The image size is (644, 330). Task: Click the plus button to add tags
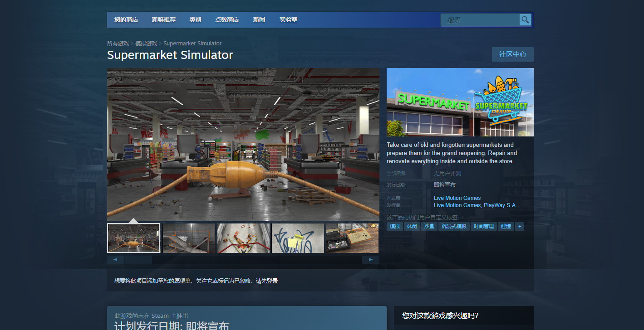[520, 226]
